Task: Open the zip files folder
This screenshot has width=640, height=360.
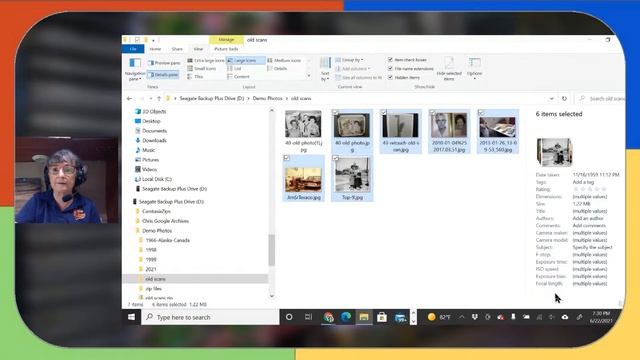Action: [153, 289]
